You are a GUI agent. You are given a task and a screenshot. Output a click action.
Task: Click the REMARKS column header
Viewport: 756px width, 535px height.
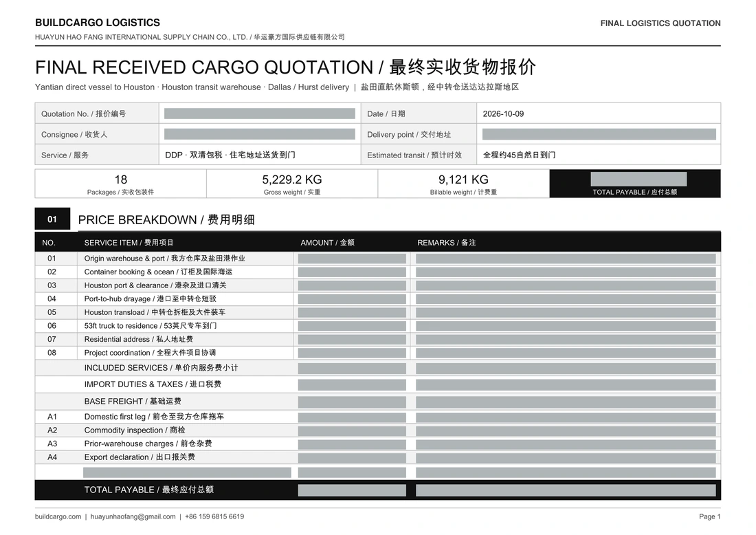coord(447,243)
